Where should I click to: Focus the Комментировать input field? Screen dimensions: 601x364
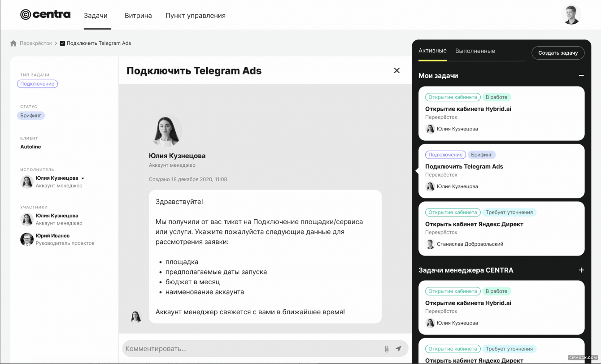(x=265, y=348)
